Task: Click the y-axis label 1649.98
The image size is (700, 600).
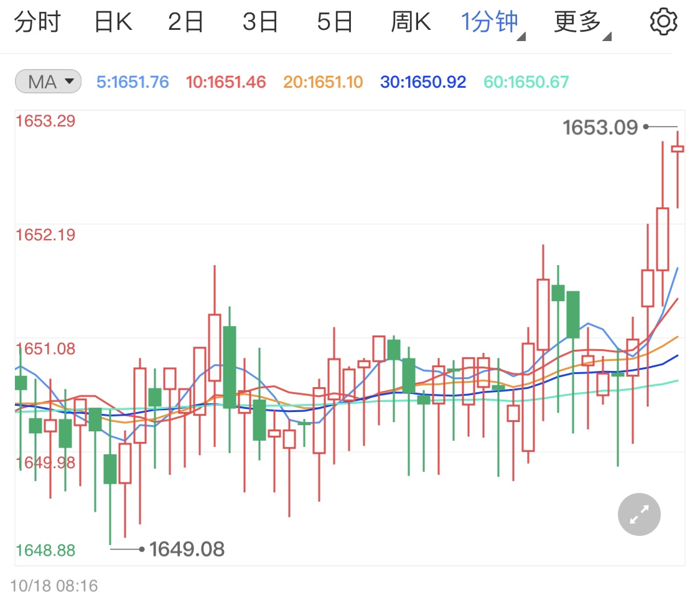Action: [45, 462]
